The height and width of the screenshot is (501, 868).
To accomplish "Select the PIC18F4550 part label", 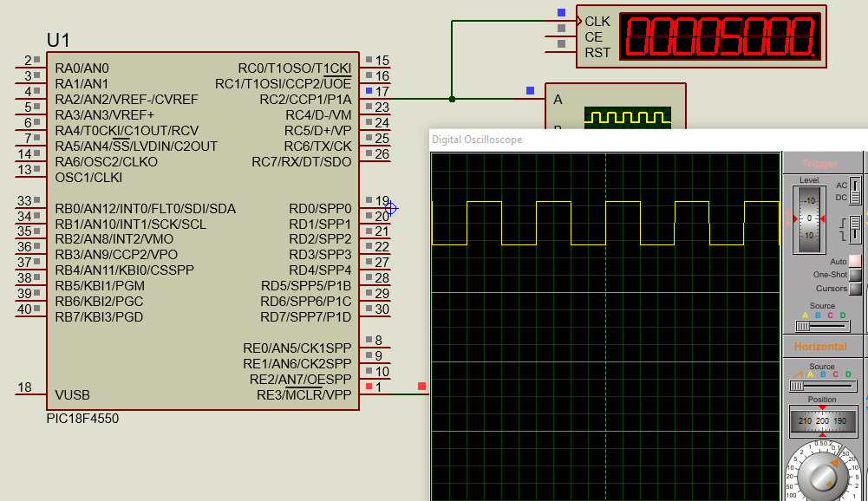I will (x=82, y=419).
